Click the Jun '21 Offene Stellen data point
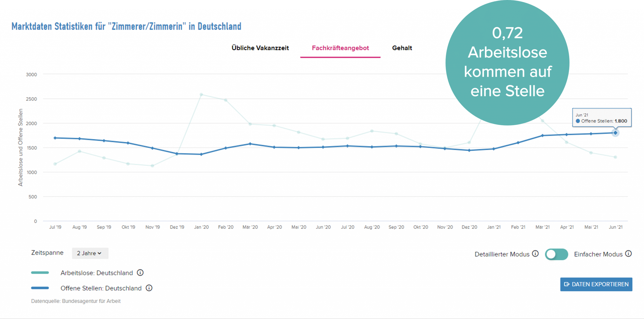Screen dimensions: 644x319 615,133
